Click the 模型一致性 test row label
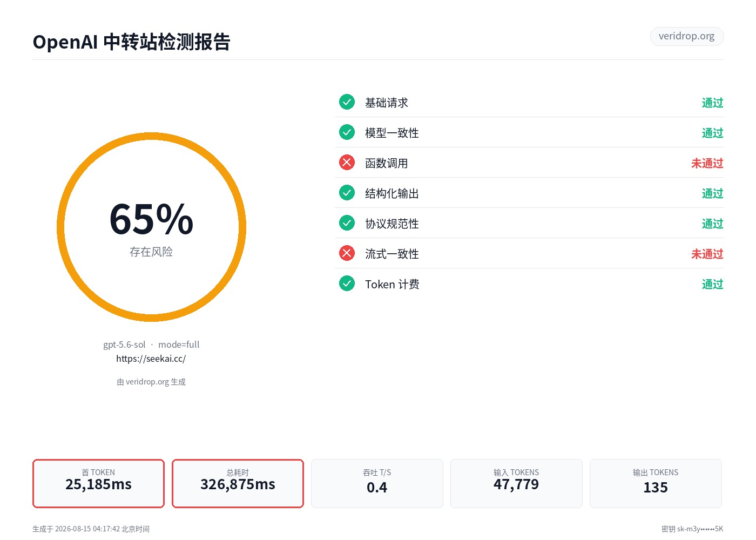756x540 pixels. [x=392, y=133]
